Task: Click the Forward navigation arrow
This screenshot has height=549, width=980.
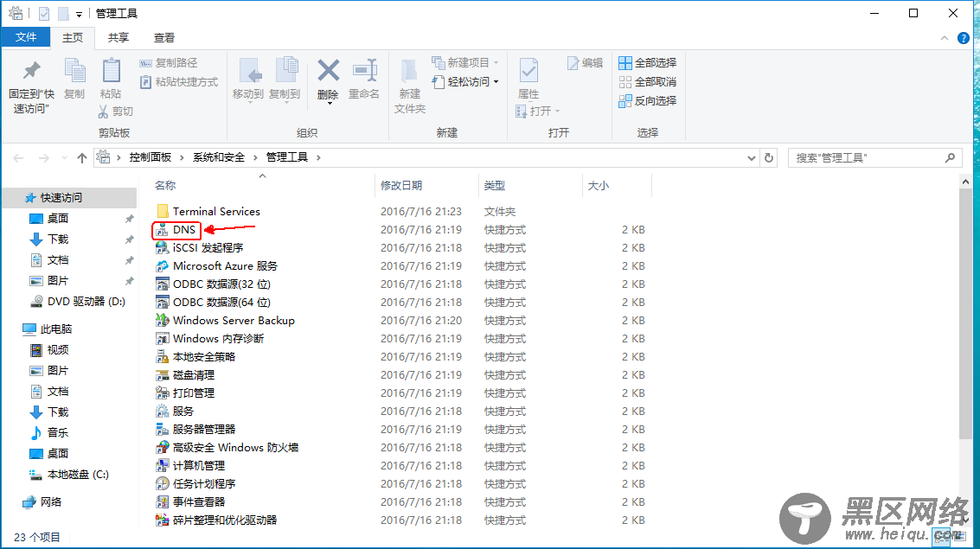Action: (43, 158)
